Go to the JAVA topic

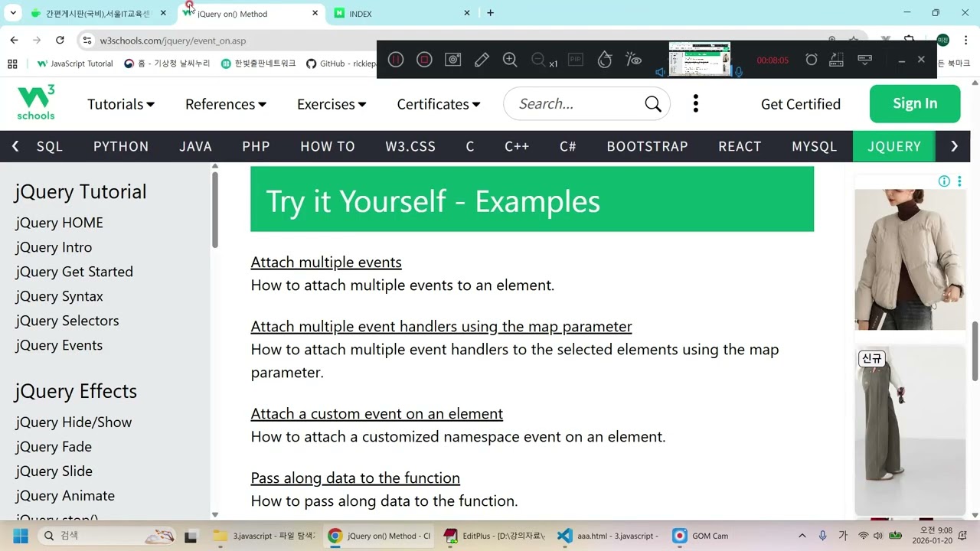click(x=195, y=146)
